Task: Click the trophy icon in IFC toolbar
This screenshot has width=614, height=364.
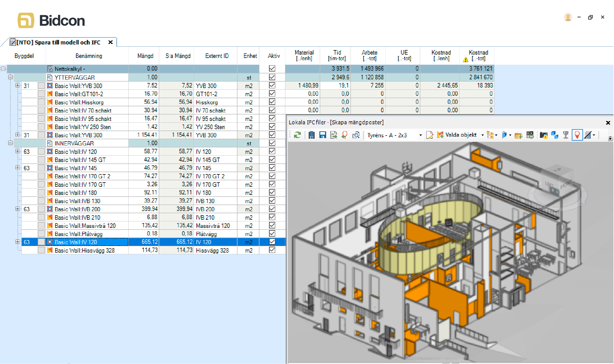Action: click(x=566, y=135)
